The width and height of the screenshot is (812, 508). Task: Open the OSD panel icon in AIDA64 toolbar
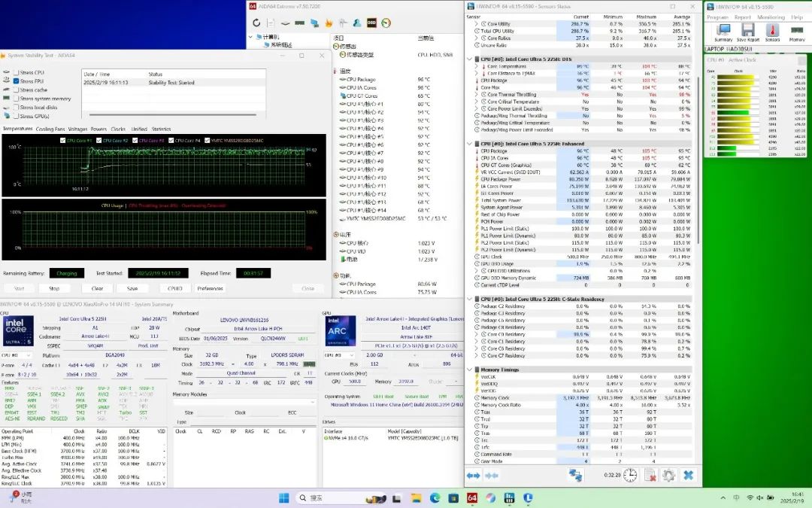(x=371, y=23)
